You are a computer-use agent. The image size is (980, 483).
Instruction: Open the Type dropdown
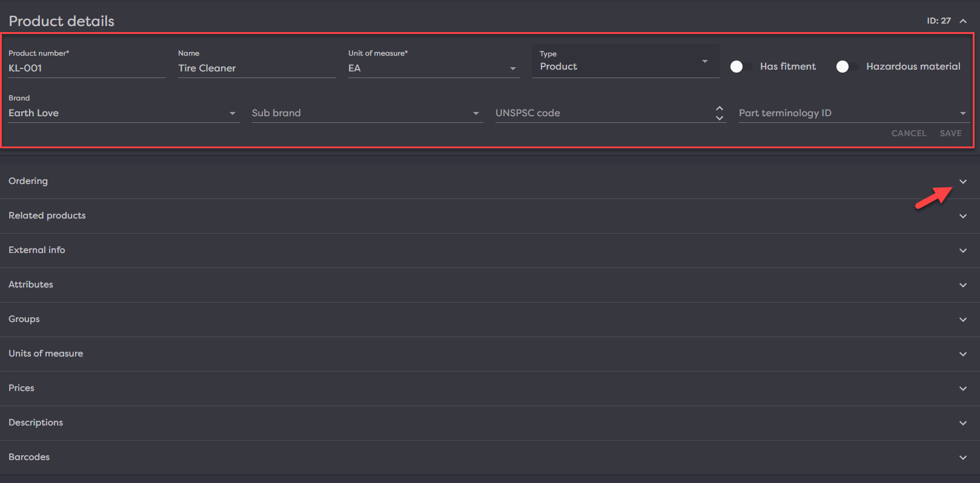(x=704, y=62)
